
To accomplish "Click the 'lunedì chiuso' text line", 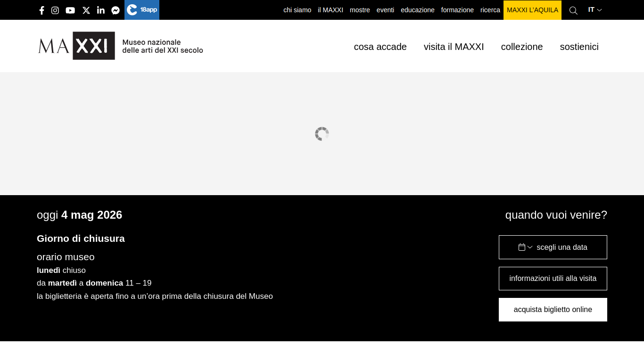I will (x=61, y=270).
